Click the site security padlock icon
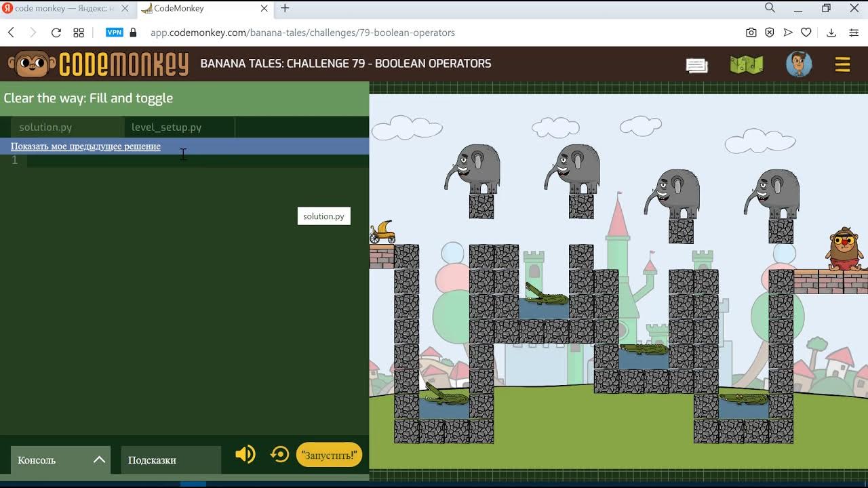 click(133, 33)
